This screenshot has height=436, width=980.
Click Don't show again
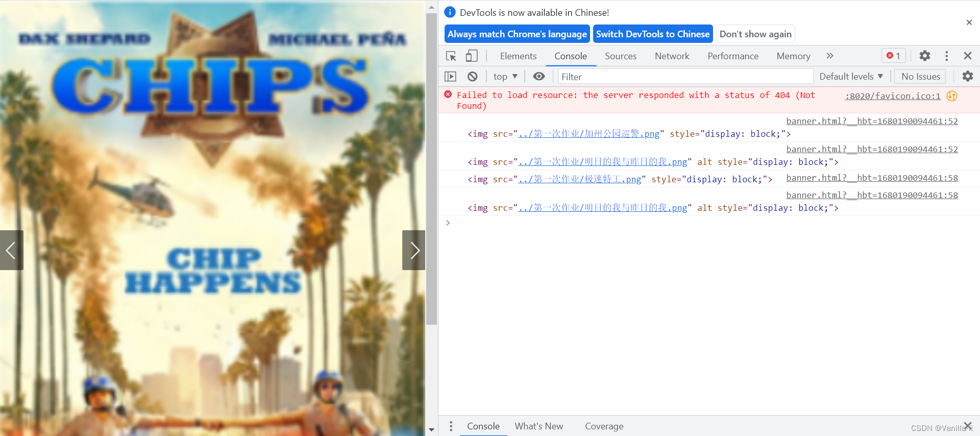point(755,34)
